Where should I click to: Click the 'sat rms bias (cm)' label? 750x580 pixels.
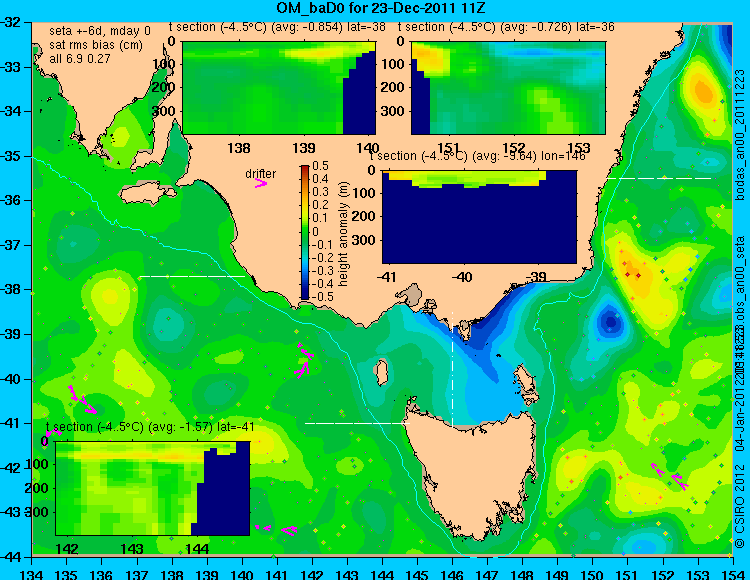click(x=96, y=45)
